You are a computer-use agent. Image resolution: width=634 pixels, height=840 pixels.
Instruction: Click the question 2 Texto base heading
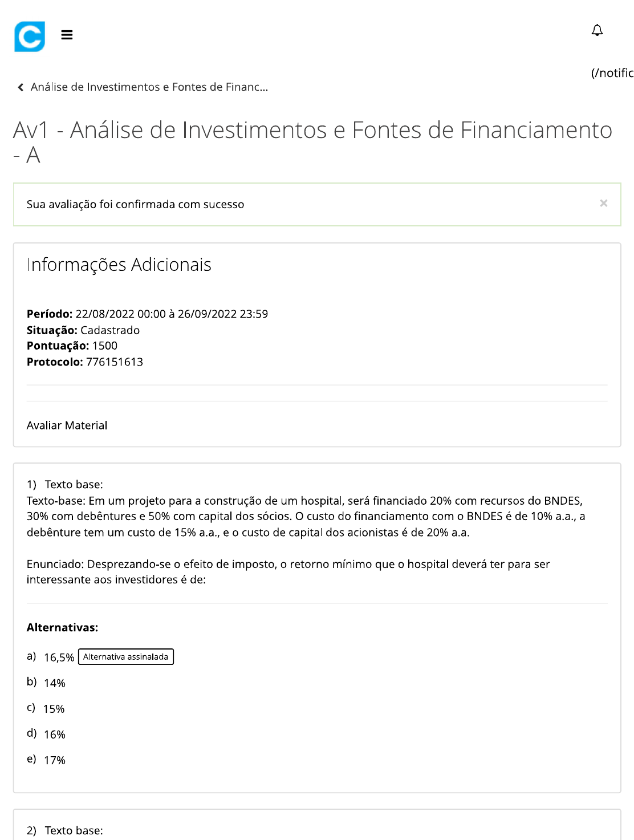click(74, 830)
